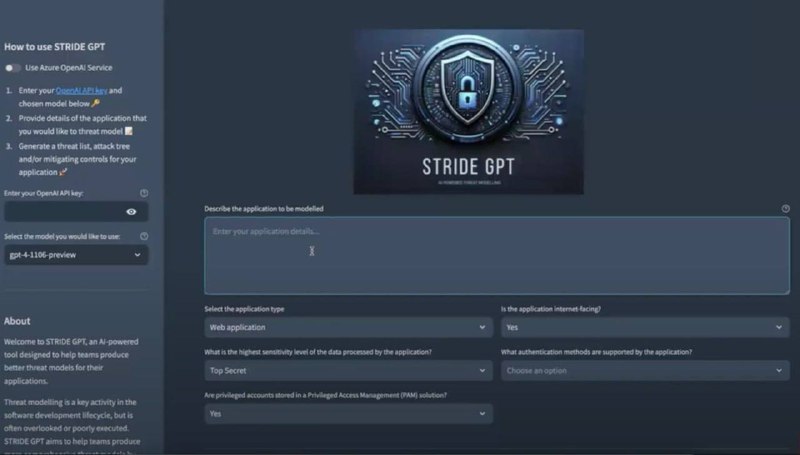The width and height of the screenshot is (800, 455).
Task: Expand the PAM solution Yes dropdown
Action: [x=348, y=414]
